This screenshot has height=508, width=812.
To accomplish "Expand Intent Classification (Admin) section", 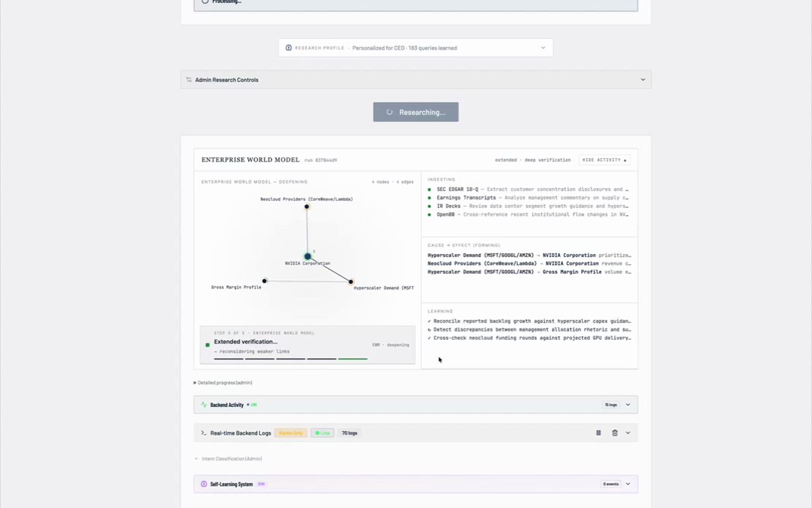I will (x=228, y=458).
